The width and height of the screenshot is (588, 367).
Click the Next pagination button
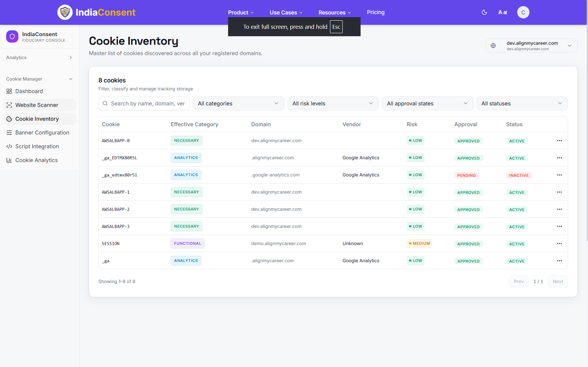pyautogui.click(x=558, y=282)
